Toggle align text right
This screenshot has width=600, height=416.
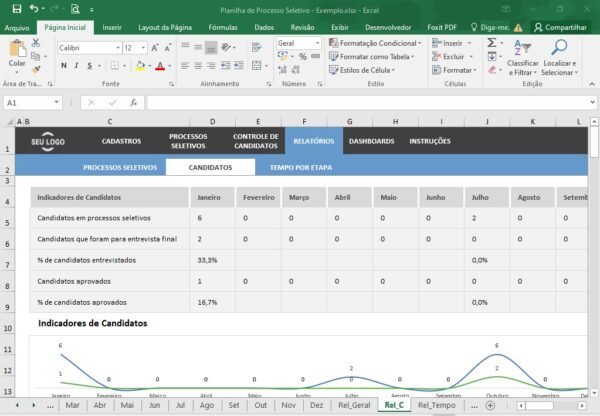coord(211,66)
